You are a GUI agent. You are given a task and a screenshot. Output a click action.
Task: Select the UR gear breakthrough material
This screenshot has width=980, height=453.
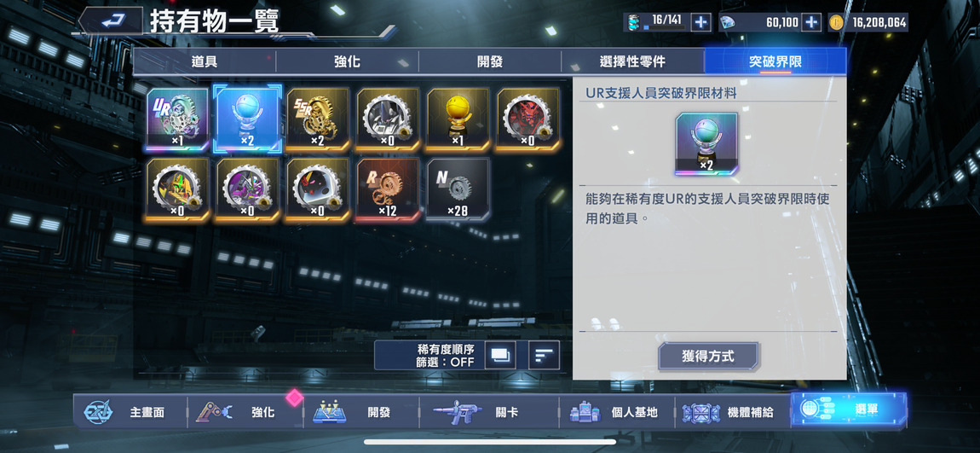pos(177,119)
